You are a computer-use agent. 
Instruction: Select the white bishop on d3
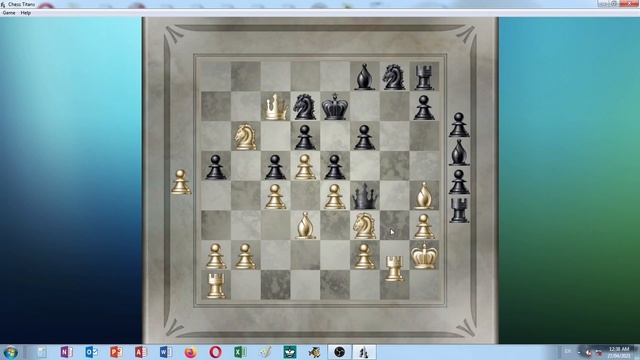305,226
